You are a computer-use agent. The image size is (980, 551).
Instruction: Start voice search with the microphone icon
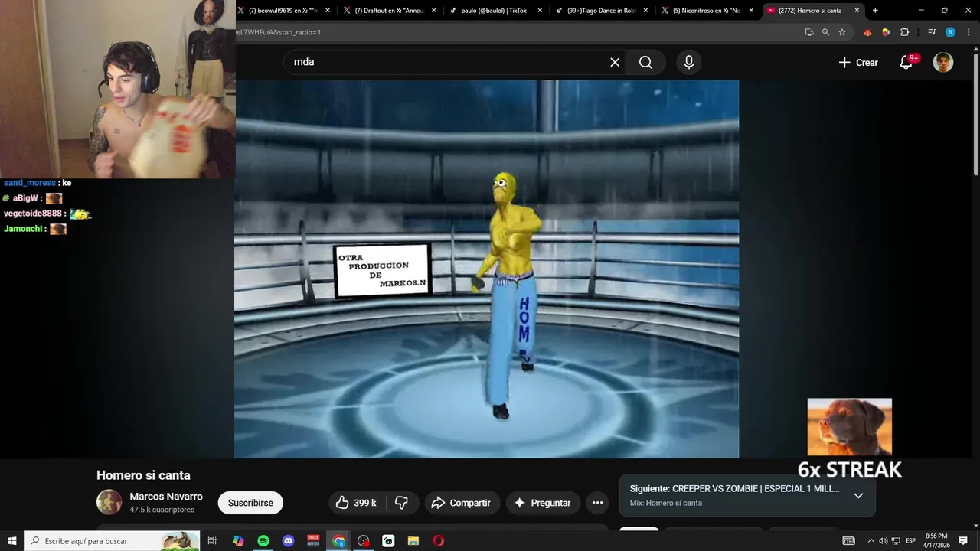click(x=689, y=62)
